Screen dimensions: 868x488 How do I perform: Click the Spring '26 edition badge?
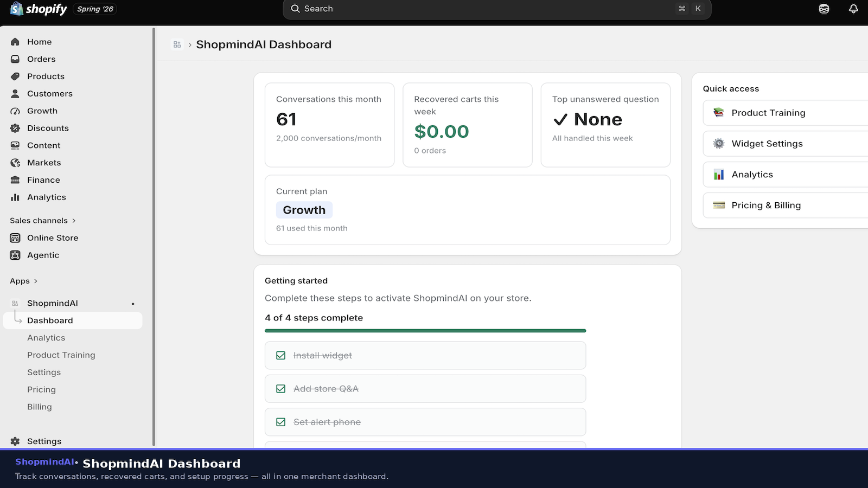(95, 9)
